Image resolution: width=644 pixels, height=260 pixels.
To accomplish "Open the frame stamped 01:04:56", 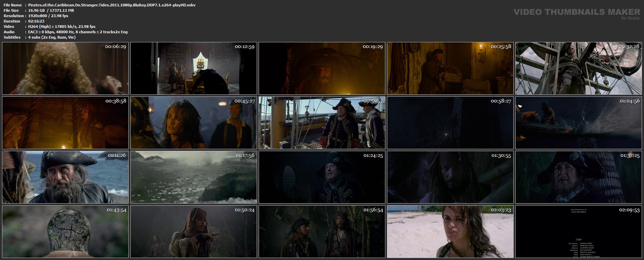I will pyautogui.click(x=578, y=123).
